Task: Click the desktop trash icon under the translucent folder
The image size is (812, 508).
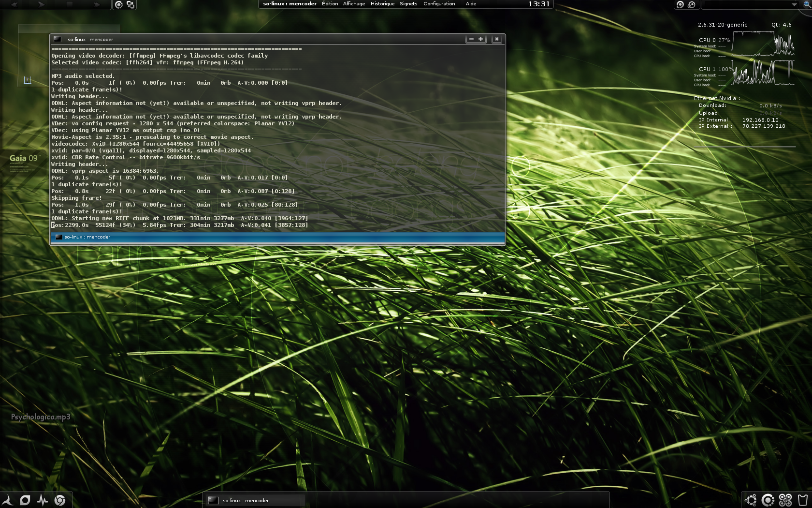Action: pyautogui.click(x=28, y=80)
